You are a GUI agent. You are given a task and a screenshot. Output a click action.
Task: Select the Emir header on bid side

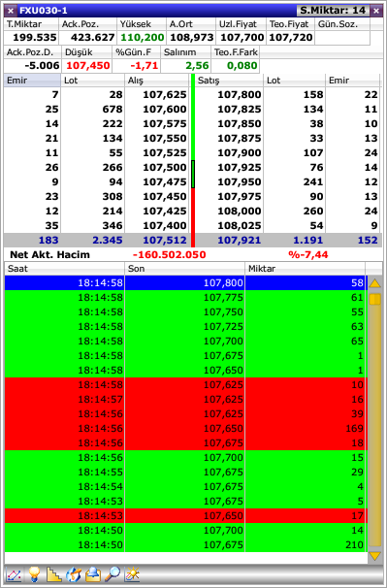(32, 81)
